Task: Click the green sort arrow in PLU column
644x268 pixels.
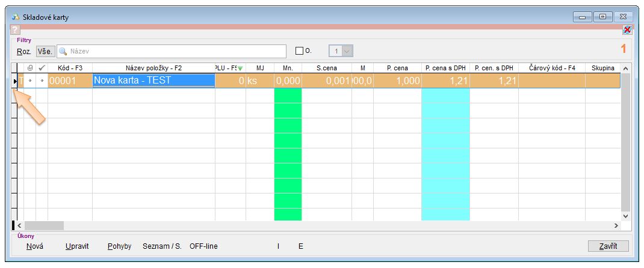Action: [x=240, y=69]
